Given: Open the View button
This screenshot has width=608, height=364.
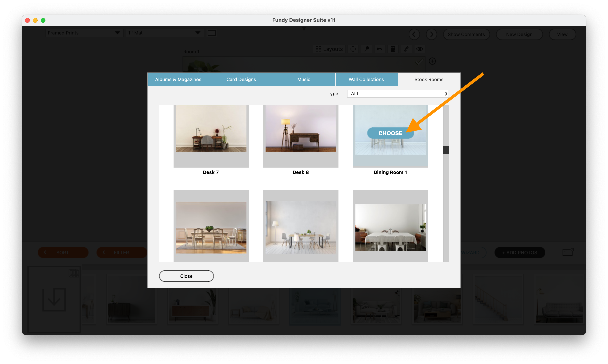Looking at the screenshot, I should 562,34.
